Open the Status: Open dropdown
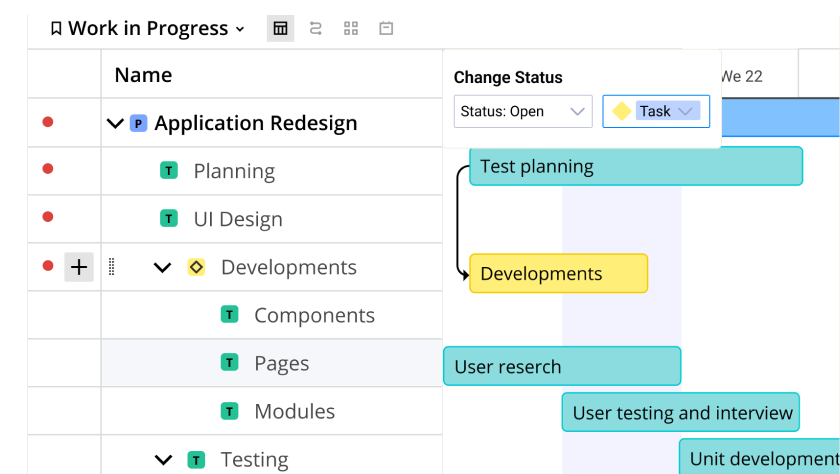The height and width of the screenshot is (474, 840). (x=522, y=111)
